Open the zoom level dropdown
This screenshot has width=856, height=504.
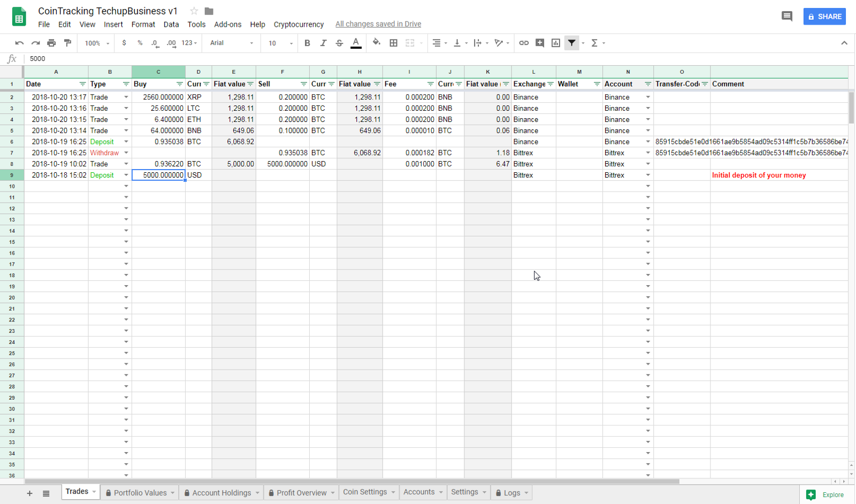96,43
